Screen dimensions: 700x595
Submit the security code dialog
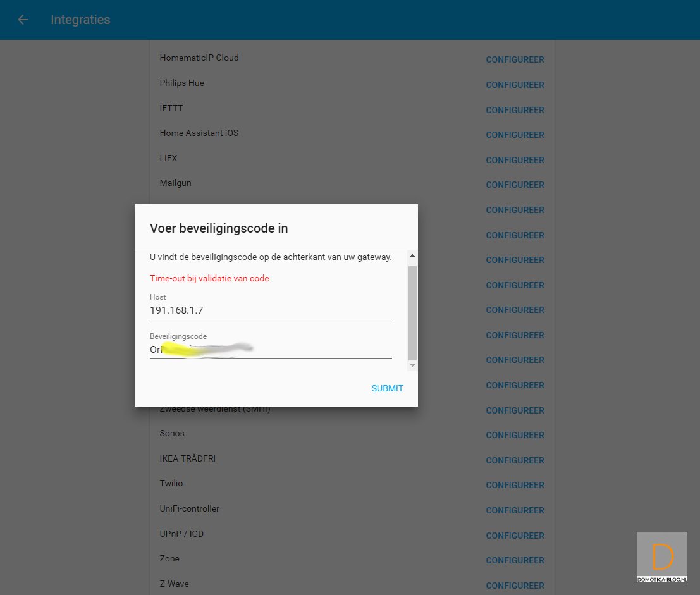(x=387, y=388)
